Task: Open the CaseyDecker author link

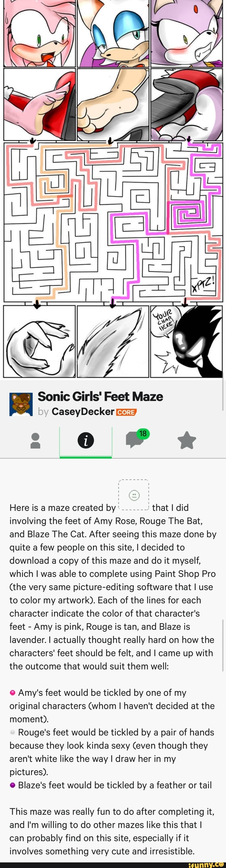Action: coord(83,411)
